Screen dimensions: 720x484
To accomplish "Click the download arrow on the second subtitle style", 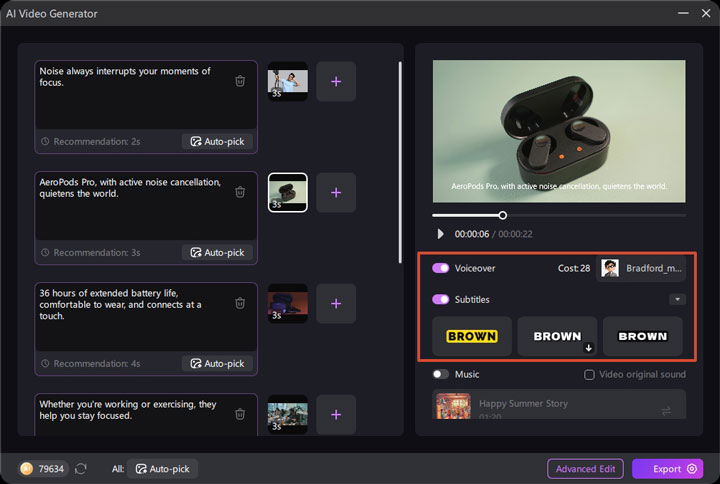I will pyautogui.click(x=588, y=348).
